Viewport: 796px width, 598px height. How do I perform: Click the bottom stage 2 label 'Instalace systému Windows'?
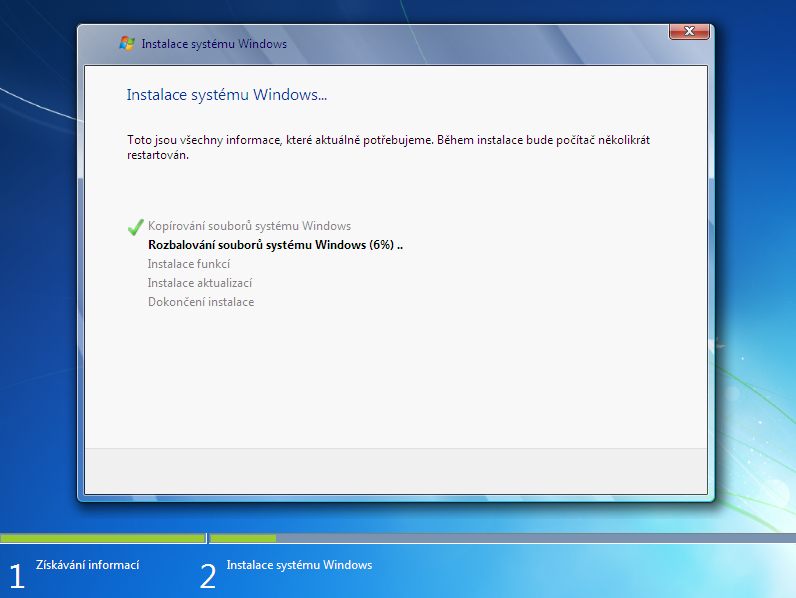pos(299,565)
